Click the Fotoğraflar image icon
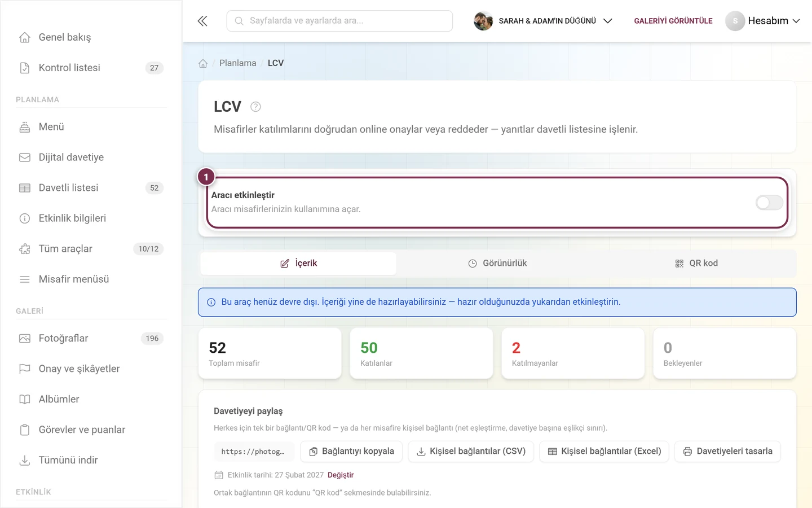This screenshot has width=812, height=508. pos(25,339)
